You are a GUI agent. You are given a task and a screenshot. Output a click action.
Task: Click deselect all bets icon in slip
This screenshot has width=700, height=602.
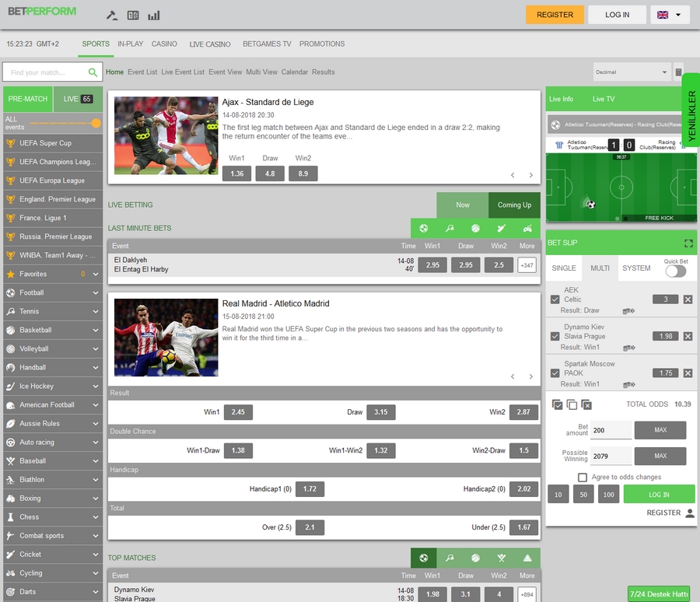tap(572, 404)
